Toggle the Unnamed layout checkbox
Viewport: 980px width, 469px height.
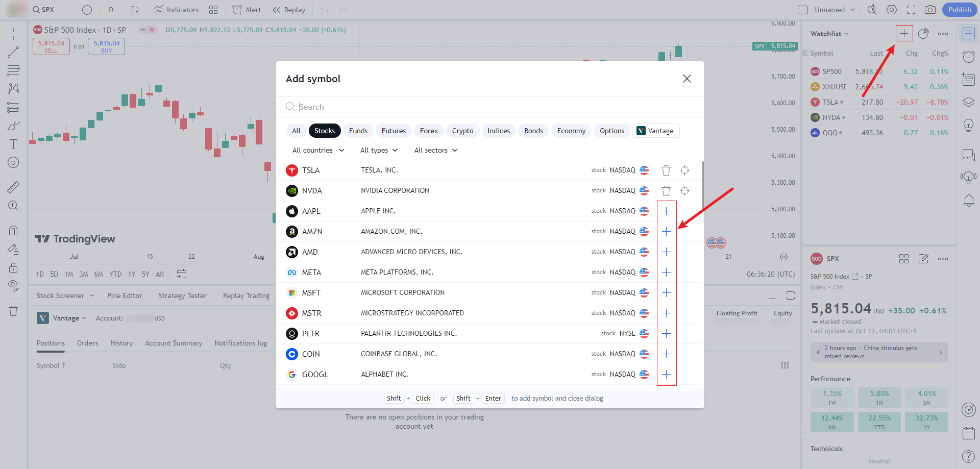(x=803, y=10)
